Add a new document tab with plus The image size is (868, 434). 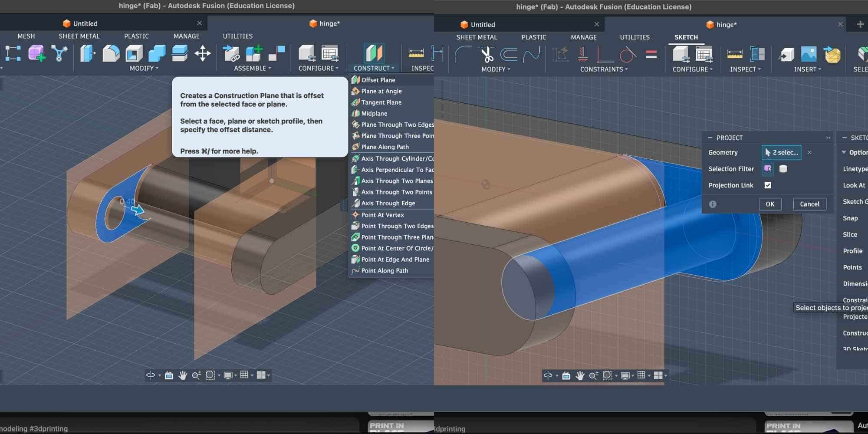click(x=860, y=24)
